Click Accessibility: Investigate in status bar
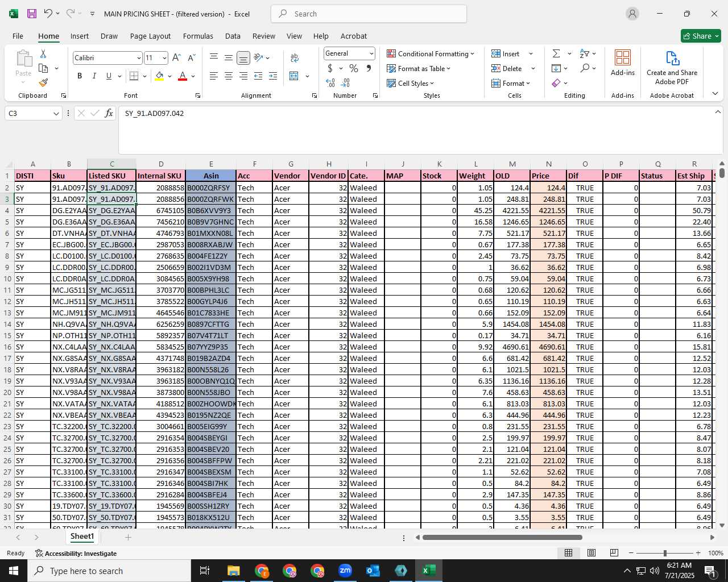 [76, 553]
